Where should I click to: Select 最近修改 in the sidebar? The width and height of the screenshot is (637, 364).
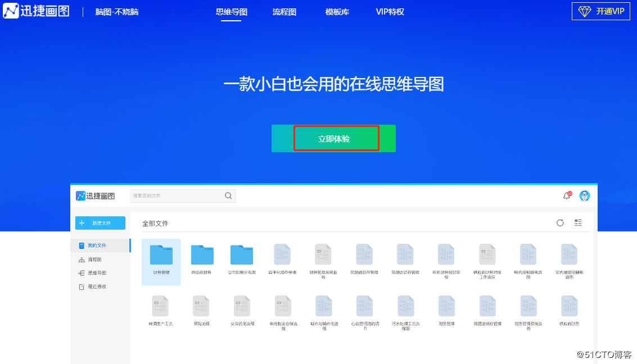point(93,286)
